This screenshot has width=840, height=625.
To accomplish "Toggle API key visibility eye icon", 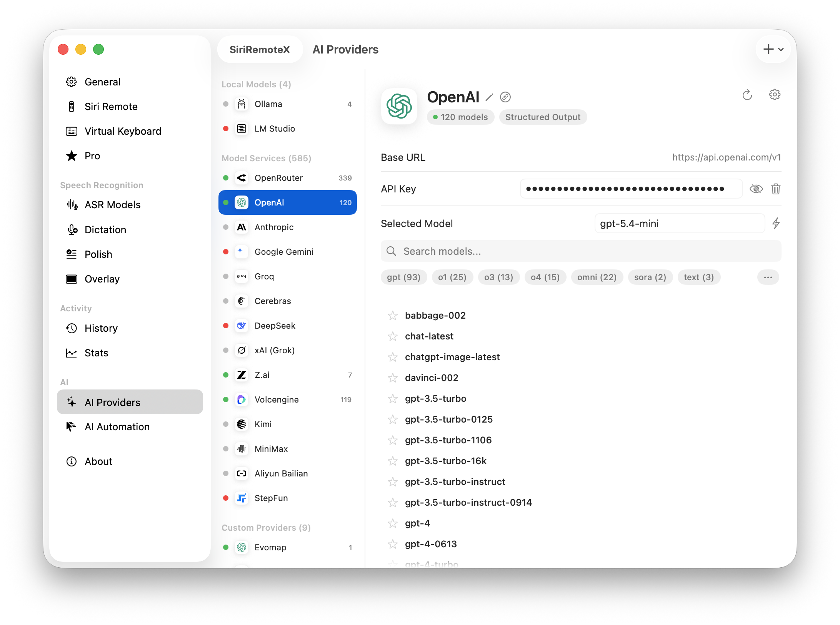I will point(756,189).
